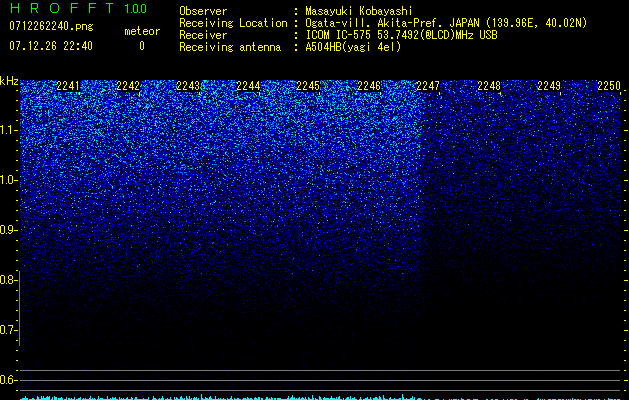This screenshot has width=629, height=400.
Task: Select the A504HB(yagi 4el) antenna text
Action: coord(353,47)
